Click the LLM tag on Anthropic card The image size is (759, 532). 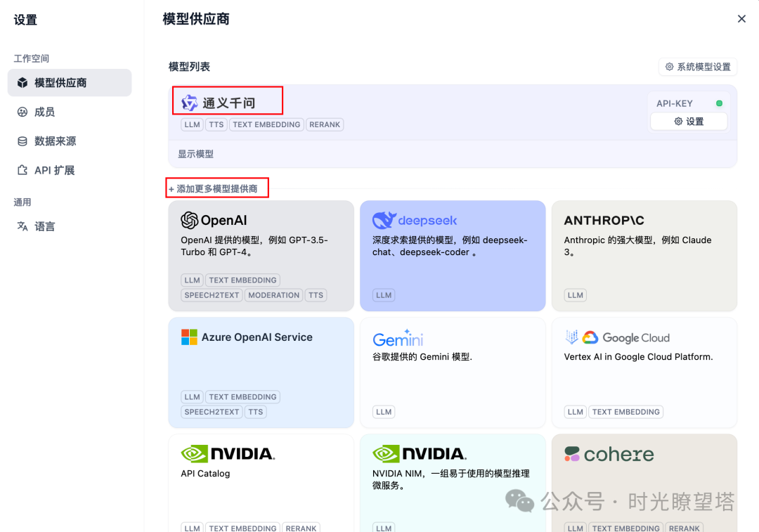tap(576, 295)
